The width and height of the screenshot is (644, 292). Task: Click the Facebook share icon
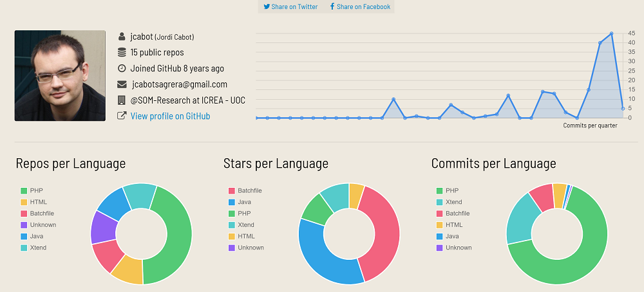332,6
